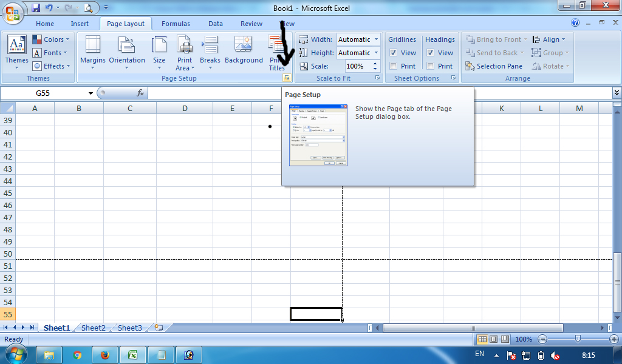Insert a new worksheet tab
The image size is (622, 364).
pos(159,328)
